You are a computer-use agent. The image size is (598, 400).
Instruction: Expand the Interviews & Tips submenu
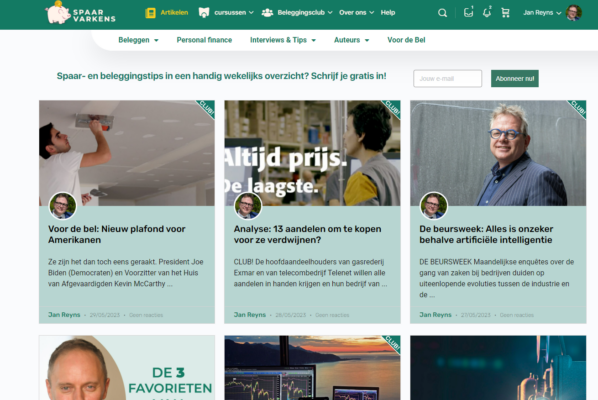pyautogui.click(x=313, y=40)
